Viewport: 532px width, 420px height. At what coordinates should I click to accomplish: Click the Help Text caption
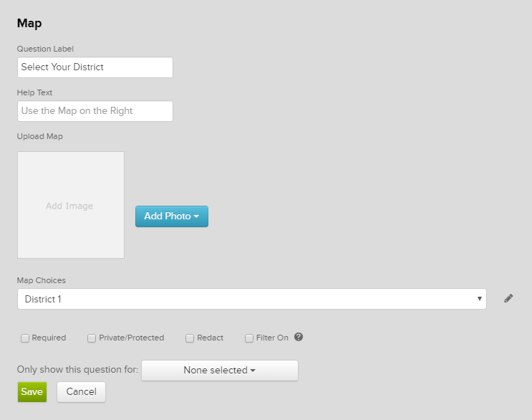coord(34,92)
